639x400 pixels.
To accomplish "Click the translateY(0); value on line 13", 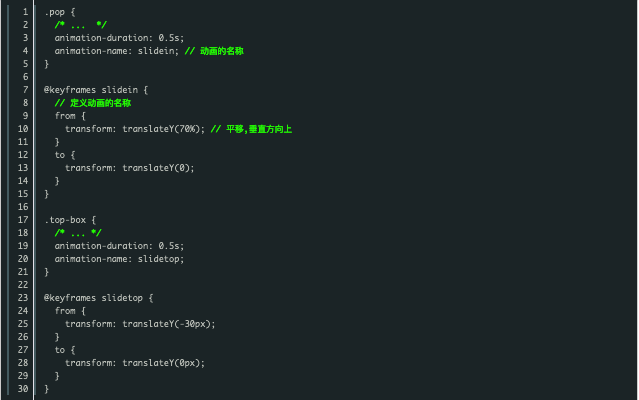I will pos(159,168).
